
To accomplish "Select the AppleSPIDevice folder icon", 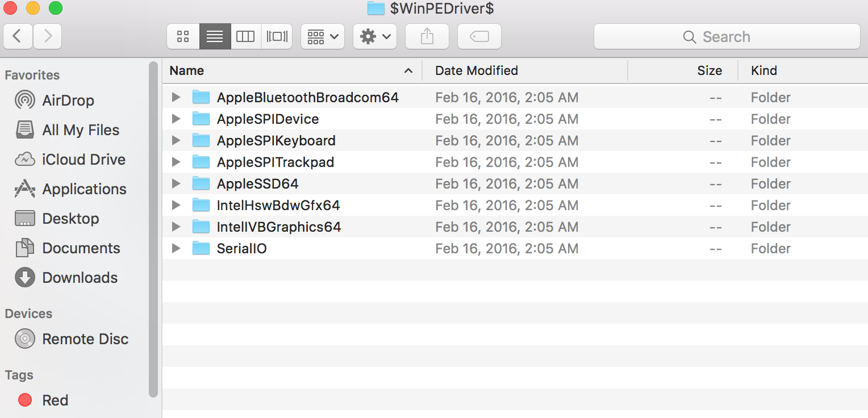I will 201,119.
